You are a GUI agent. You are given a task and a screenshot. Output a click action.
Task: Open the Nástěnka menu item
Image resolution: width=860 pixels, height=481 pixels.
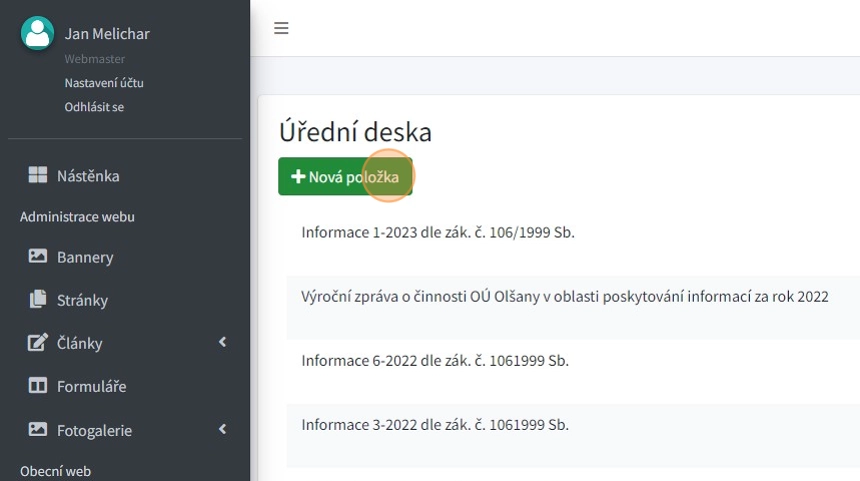coord(88,176)
